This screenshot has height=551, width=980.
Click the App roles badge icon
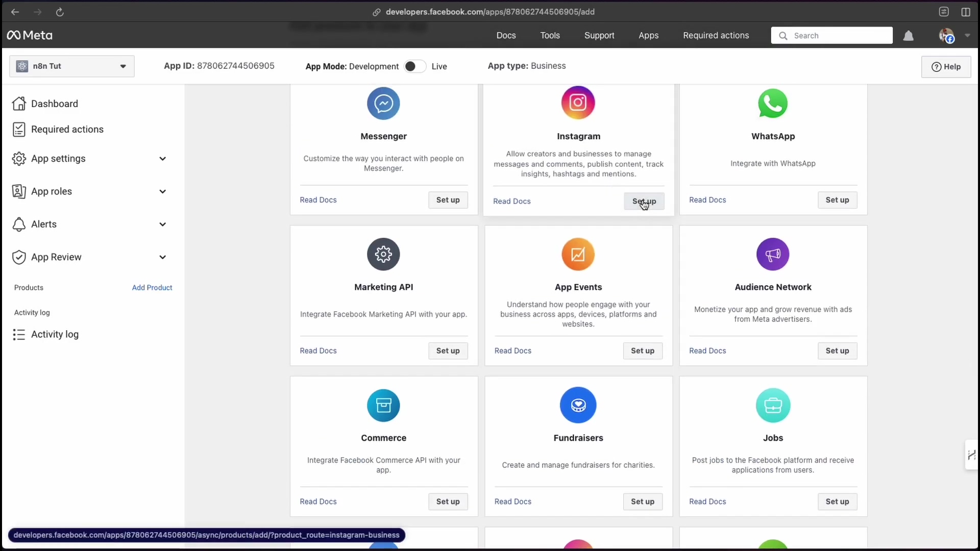(x=19, y=191)
